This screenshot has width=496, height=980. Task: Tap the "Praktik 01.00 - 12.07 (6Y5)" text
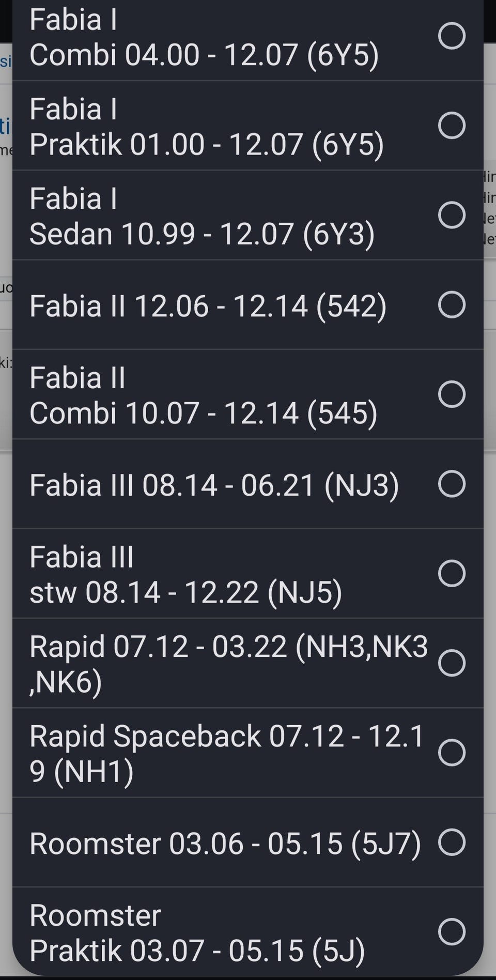pos(207,144)
